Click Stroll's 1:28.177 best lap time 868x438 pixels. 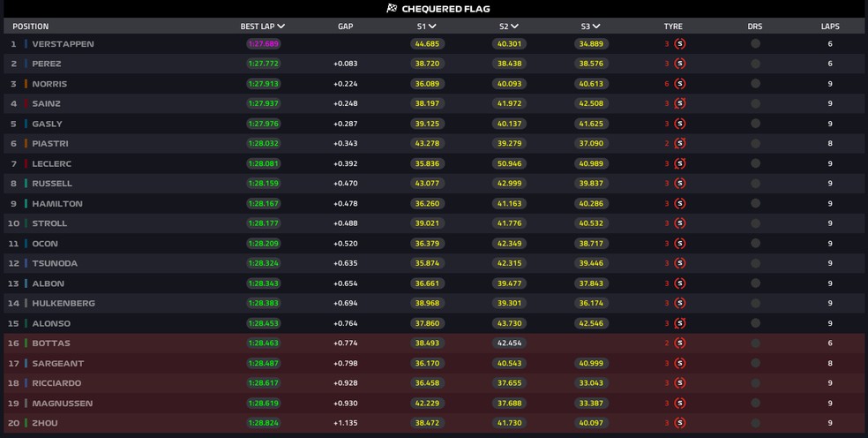tap(264, 223)
